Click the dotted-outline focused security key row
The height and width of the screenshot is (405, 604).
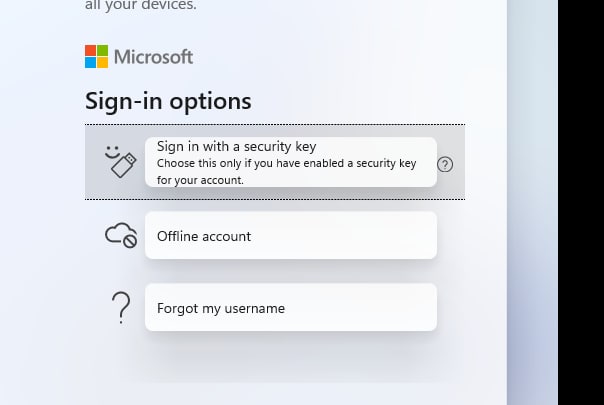[x=275, y=162]
